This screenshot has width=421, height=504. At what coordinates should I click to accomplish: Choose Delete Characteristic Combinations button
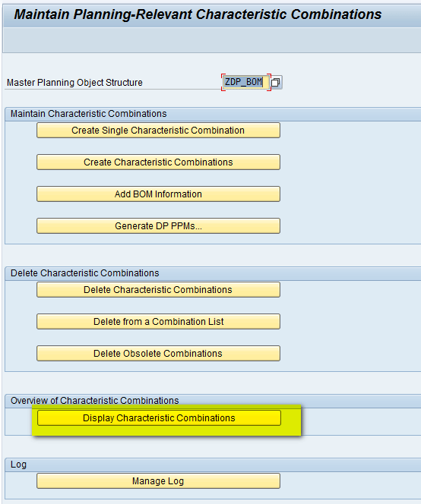click(x=158, y=290)
